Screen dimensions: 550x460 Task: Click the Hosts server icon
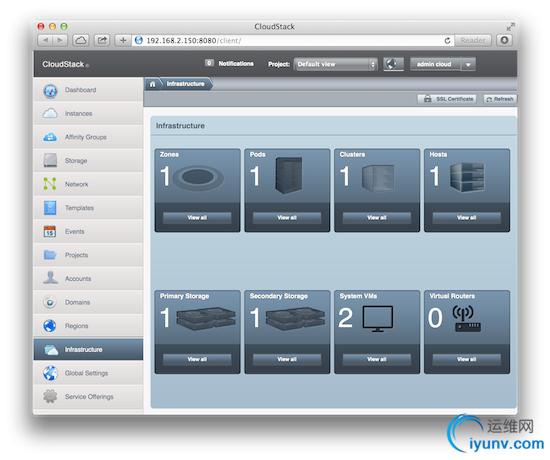(x=468, y=178)
